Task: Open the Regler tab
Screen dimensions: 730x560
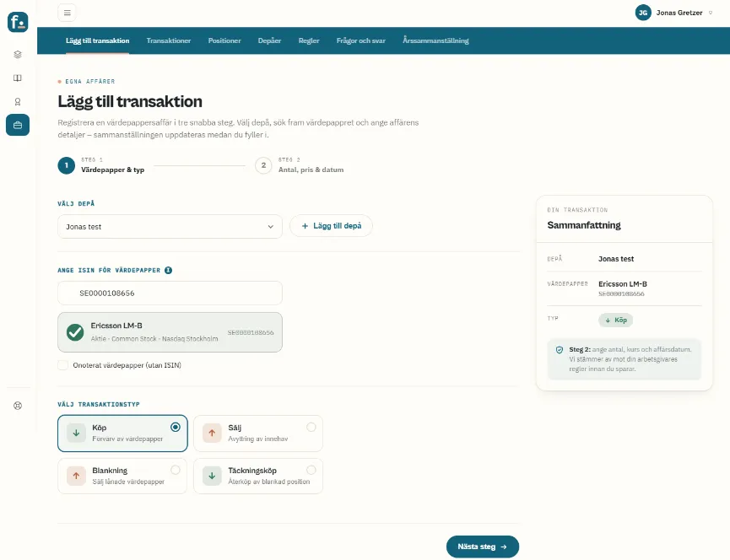Action: [309, 40]
